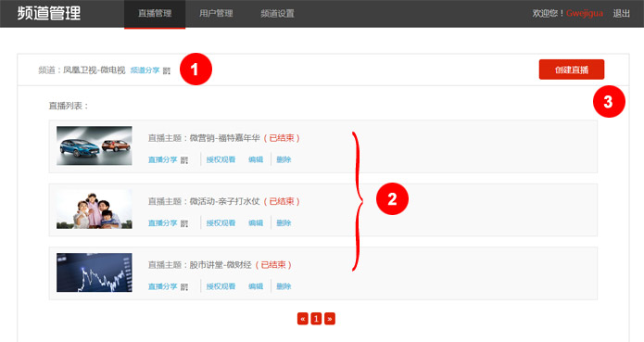This screenshot has width=644, height=342.
Task: Open QR icon for 股市讲堂-微财经 broadcast
Action: 184,287
